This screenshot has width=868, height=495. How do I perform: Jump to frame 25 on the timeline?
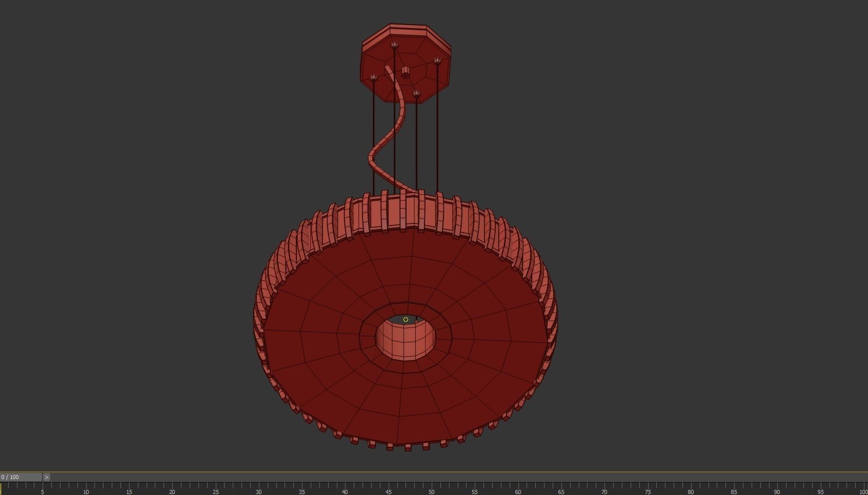click(x=216, y=492)
